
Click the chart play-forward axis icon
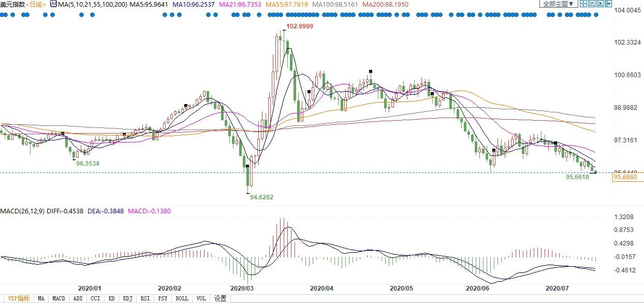pos(600,4)
